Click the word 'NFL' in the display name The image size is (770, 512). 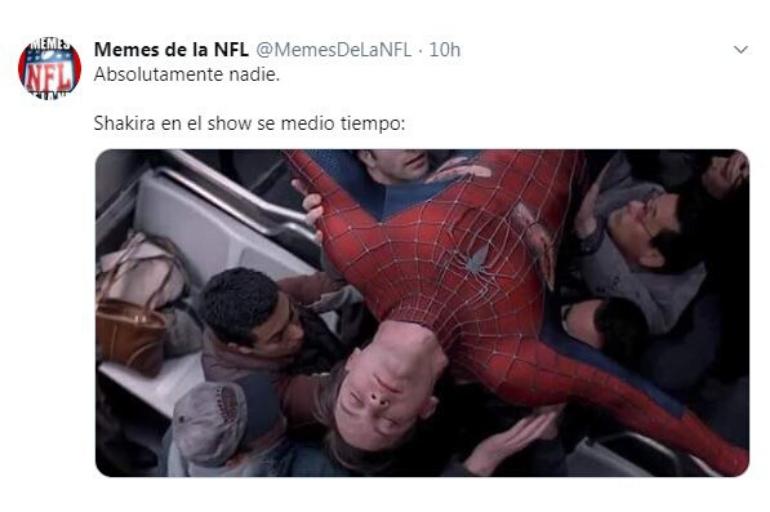pyautogui.click(x=231, y=50)
